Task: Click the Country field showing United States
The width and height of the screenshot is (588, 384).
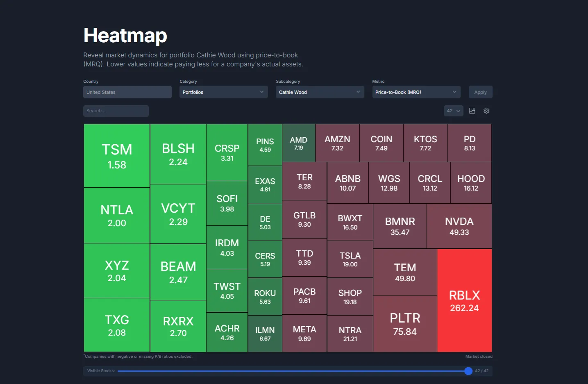Action: pyautogui.click(x=127, y=92)
